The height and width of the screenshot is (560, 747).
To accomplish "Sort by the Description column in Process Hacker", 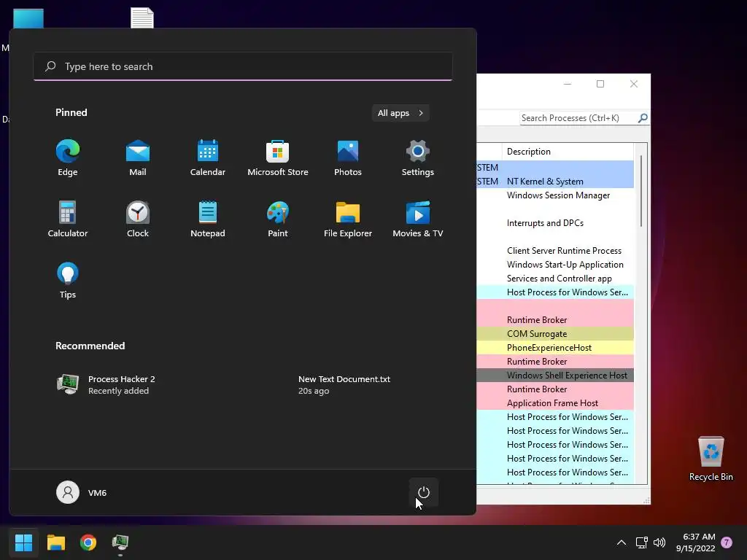I will [x=568, y=152].
